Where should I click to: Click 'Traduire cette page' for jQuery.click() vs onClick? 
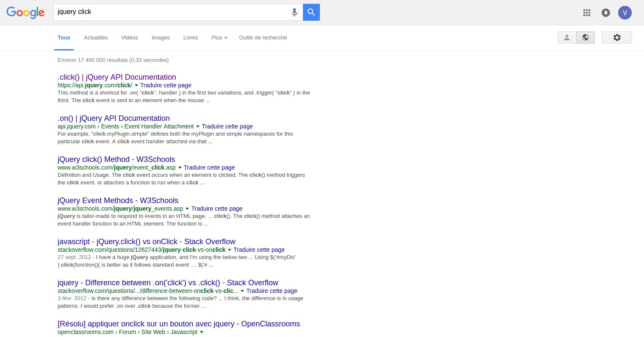point(259,250)
